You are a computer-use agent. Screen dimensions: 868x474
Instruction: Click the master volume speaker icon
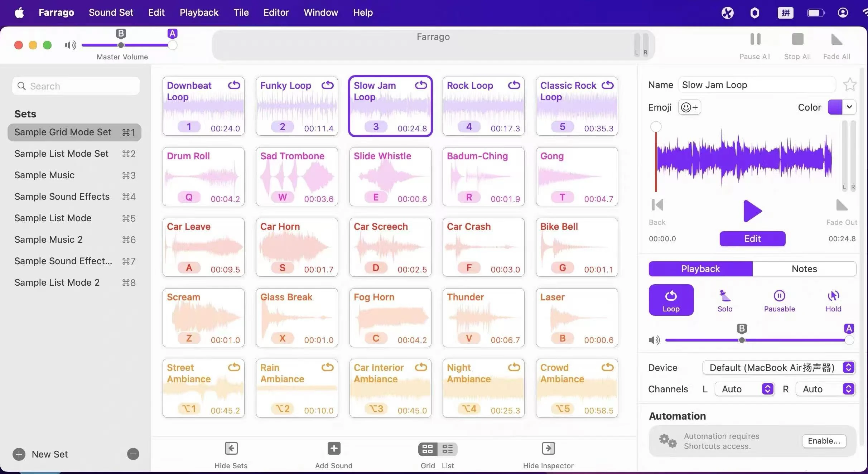point(71,45)
